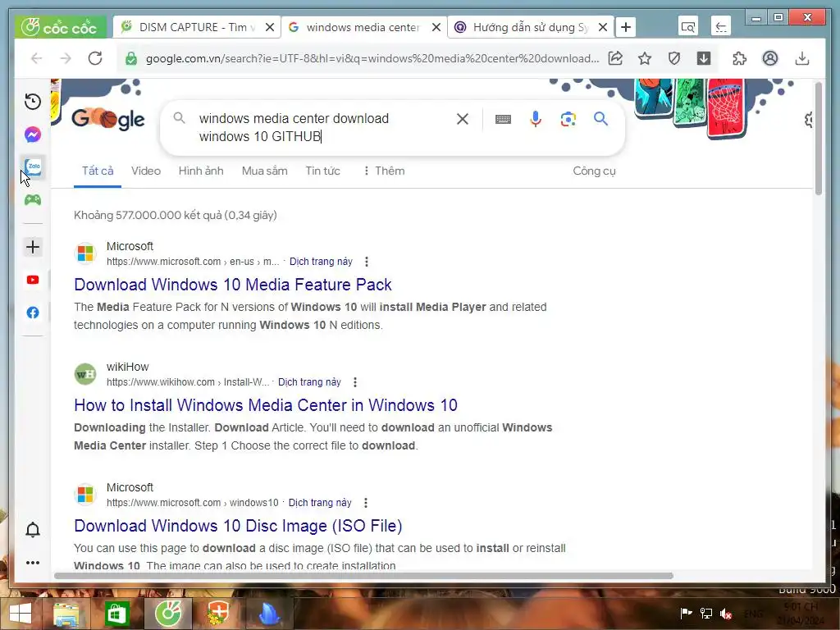The width and height of the screenshot is (840, 630).
Task: Click the horizontal page scrollbar
Action: pyautogui.click(x=363, y=576)
